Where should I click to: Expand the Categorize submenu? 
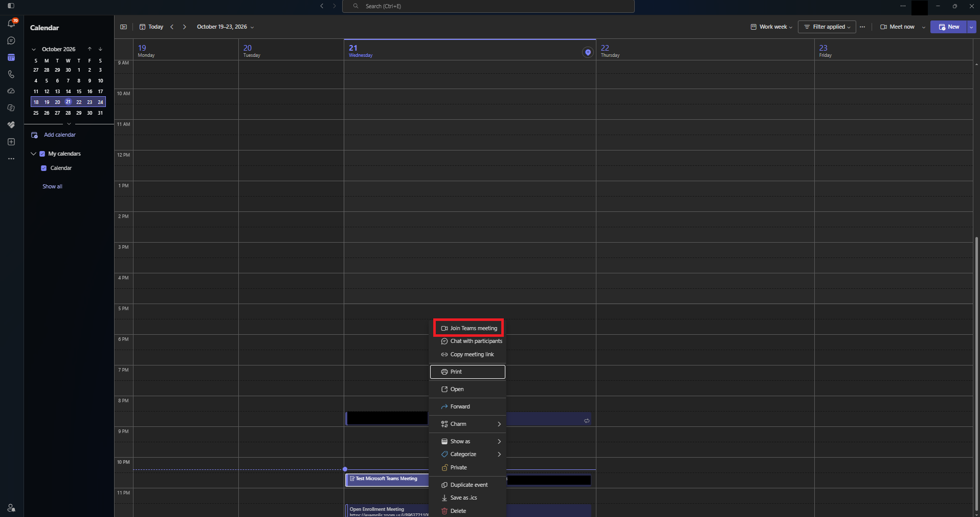point(468,454)
